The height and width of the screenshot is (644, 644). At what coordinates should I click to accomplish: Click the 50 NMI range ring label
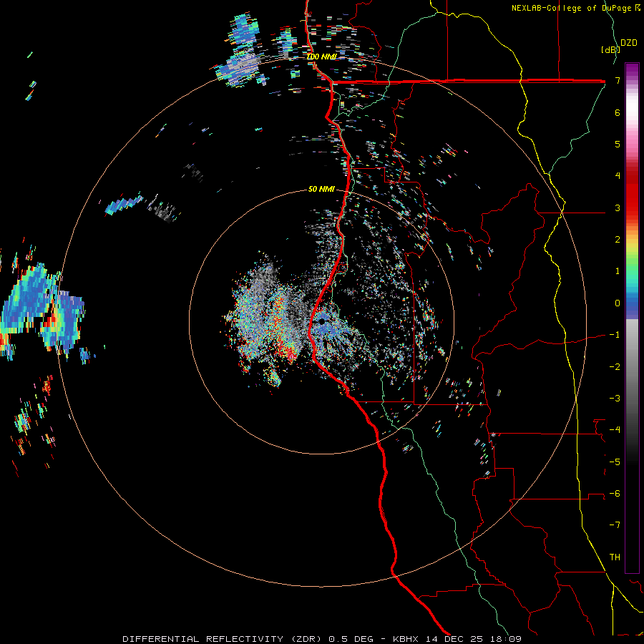[321, 189]
